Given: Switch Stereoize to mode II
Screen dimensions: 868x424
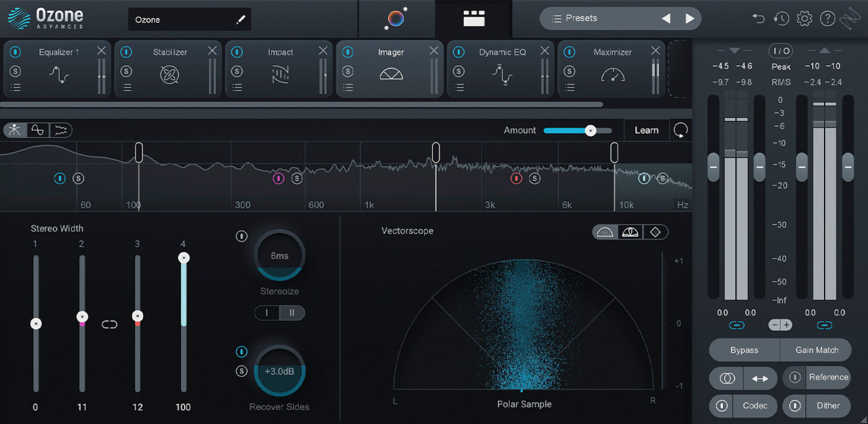Looking at the screenshot, I should tap(292, 313).
